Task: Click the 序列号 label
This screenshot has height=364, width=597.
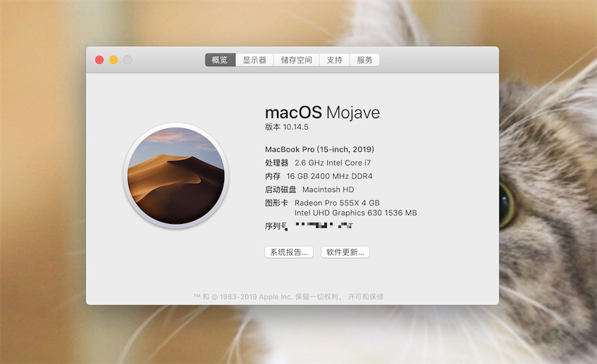Action: (x=276, y=226)
